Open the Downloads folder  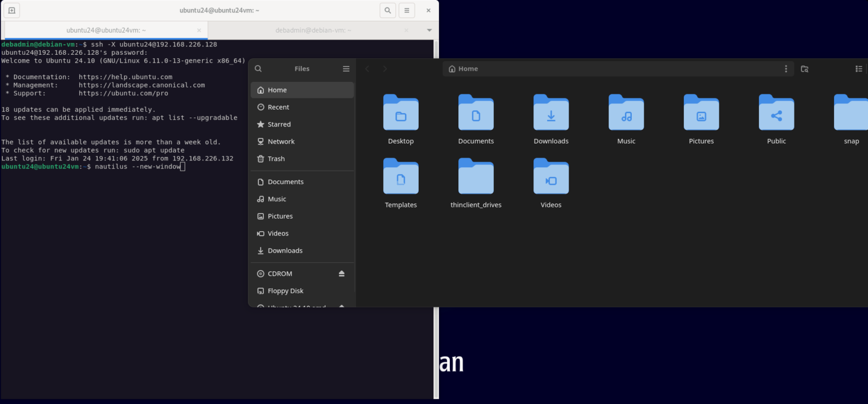tap(551, 119)
